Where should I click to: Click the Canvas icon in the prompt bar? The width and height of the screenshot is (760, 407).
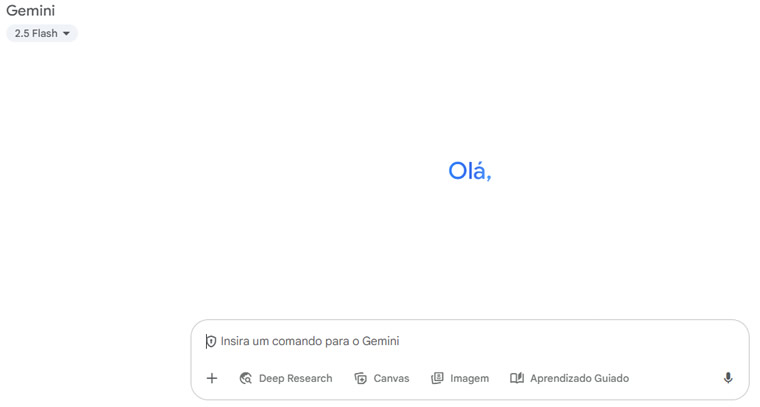coord(361,378)
